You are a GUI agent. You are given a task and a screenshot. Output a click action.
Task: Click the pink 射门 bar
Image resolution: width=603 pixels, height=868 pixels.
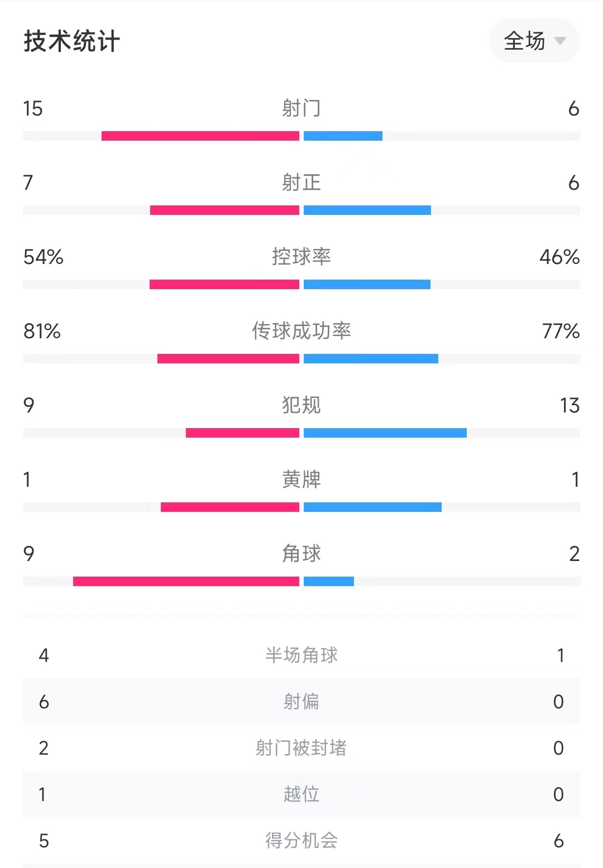tap(200, 136)
